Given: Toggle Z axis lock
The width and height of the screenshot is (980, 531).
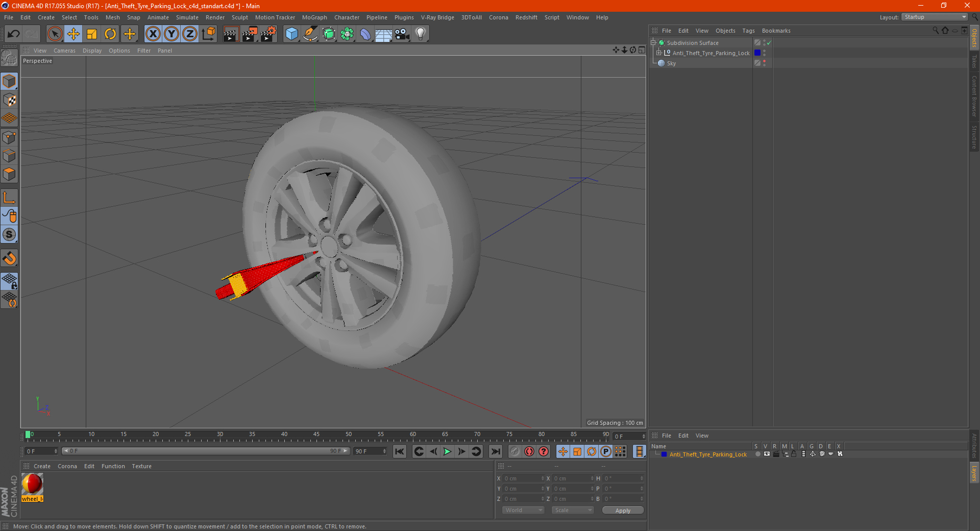Looking at the screenshot, I should point(190,34).
